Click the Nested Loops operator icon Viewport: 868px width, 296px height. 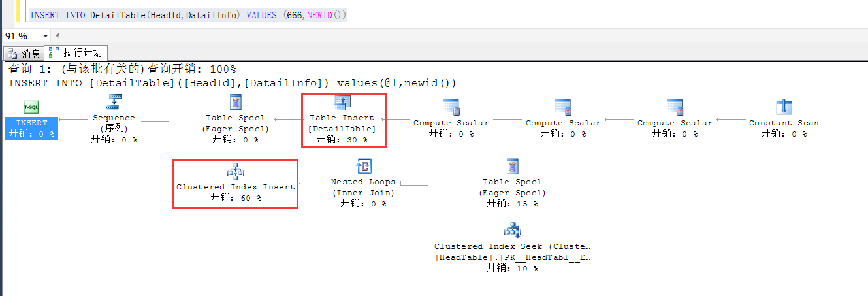click(363, 166)
